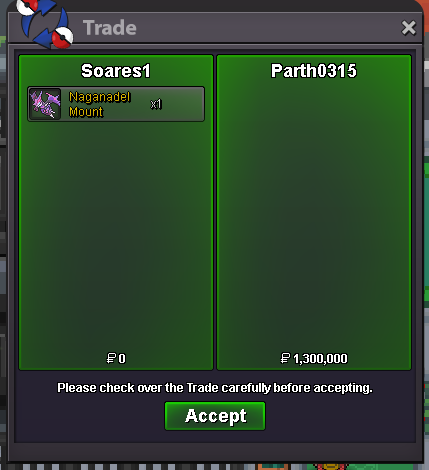The image size is (429, 470).
Task: Click the Pokédollar symbol beside 0
Action: 111,358
